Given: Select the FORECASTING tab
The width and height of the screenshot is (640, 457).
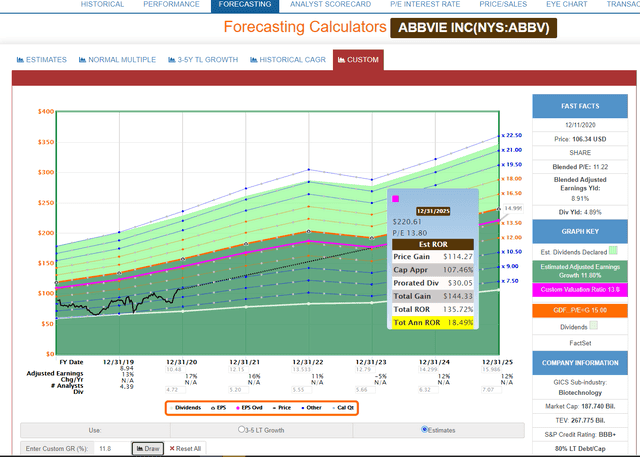Looking at the screenshot, I should pyautogui.click(x=245, y=5).
